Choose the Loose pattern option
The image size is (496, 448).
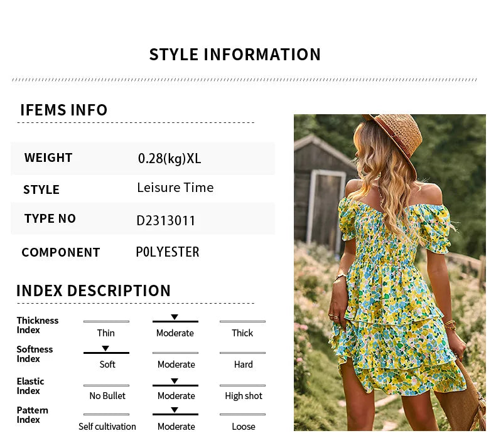pyautogui.click(x=243, y=427)
